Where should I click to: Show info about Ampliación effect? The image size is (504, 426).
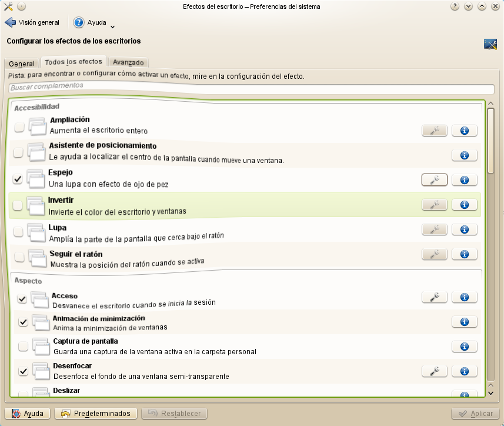464,131
